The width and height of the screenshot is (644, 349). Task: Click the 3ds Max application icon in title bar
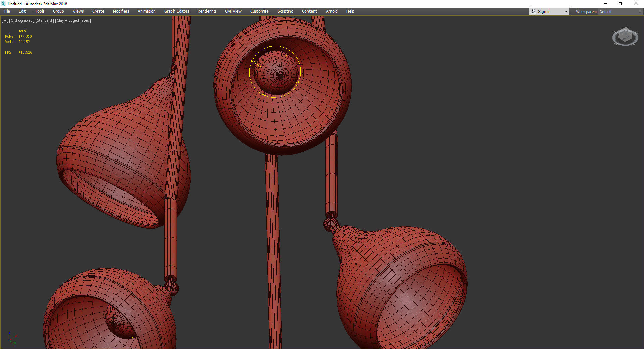tap(3, 4)
